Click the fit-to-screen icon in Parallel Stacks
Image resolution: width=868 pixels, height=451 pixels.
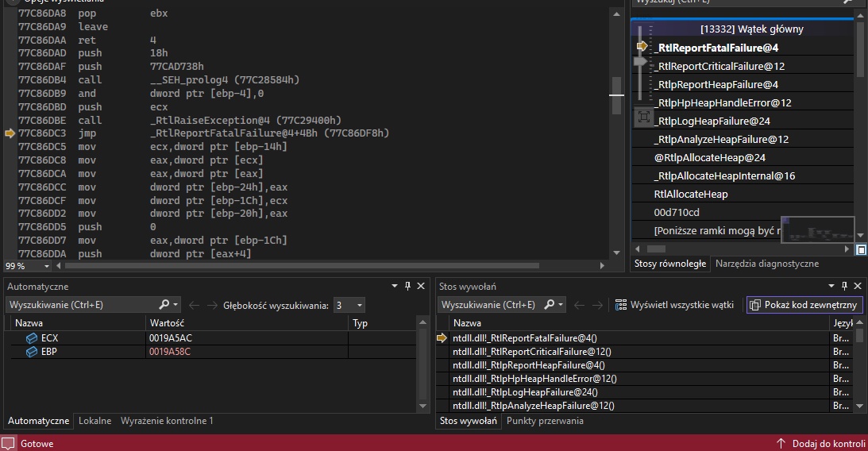coord(643,117)
